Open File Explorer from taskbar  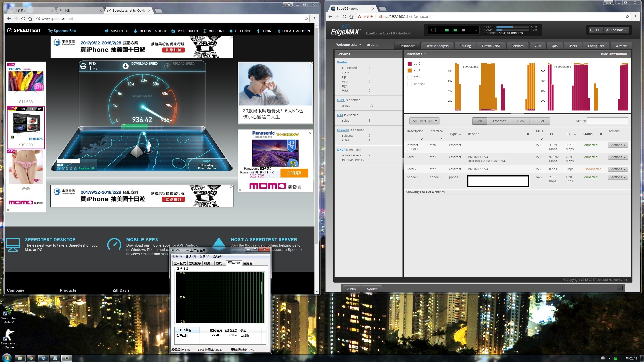[x=20, y=358]
